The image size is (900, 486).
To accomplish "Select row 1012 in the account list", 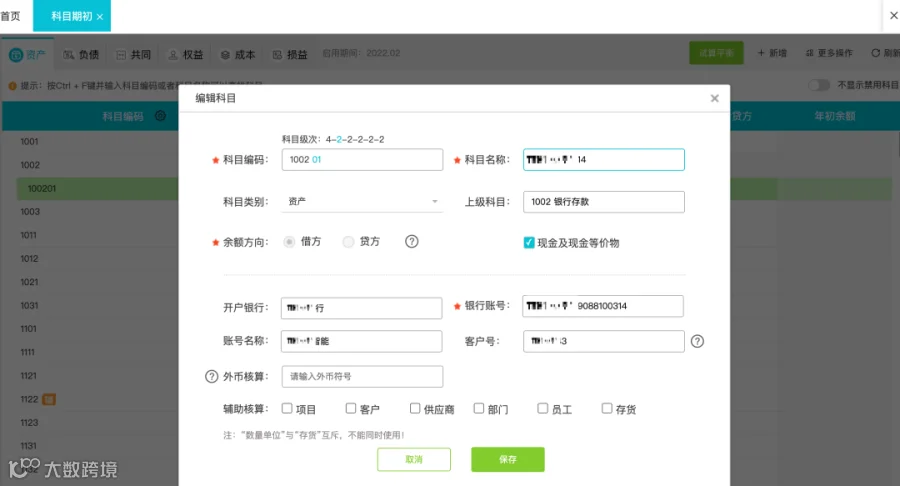I will click(29, 259).
